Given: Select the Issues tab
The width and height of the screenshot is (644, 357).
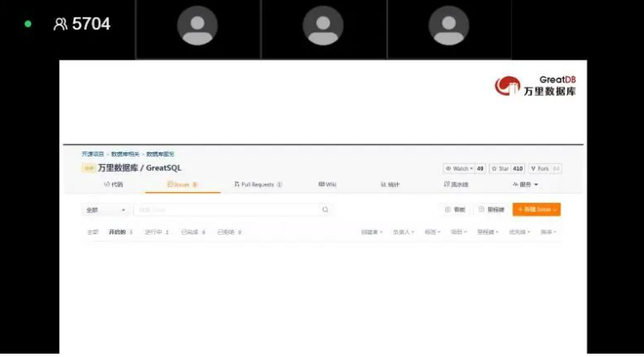Looking at the screenshot, I should [182, 184].
